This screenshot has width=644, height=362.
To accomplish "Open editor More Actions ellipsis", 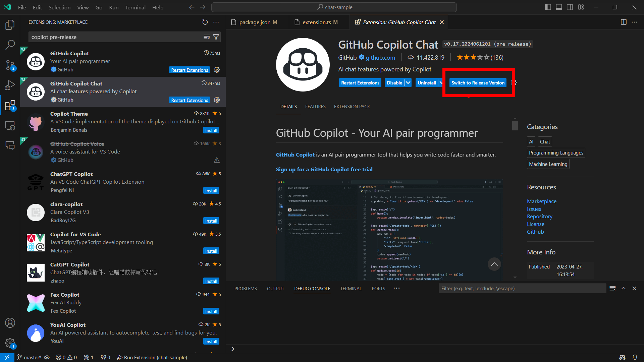I will pyautogui.click(x=634, y=22).
